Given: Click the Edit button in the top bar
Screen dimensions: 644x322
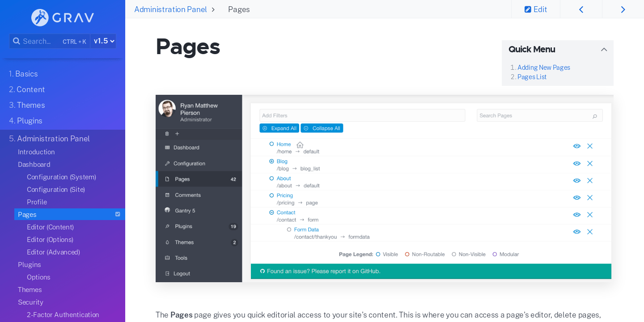Looking at the screenshot, I should (535, 9).
